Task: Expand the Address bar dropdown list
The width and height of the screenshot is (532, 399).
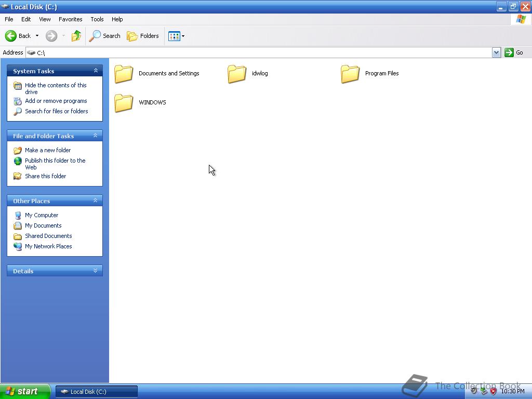Action: (496, 52)
